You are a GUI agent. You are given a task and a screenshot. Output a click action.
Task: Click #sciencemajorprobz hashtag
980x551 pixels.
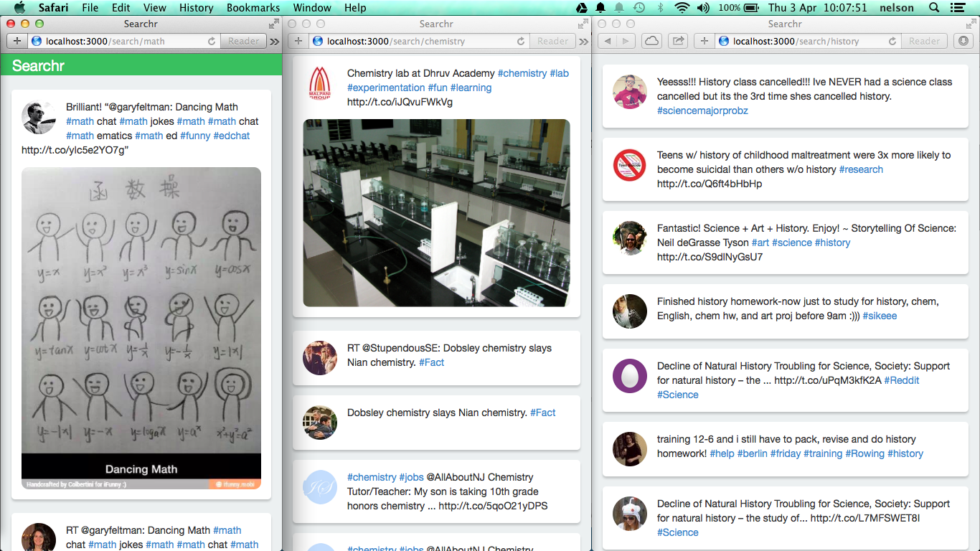pos(702,110)
